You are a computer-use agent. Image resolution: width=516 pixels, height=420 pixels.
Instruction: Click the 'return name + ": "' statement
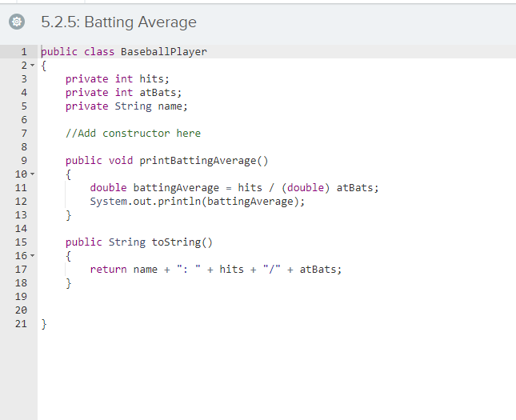click(x=216, y=270)
